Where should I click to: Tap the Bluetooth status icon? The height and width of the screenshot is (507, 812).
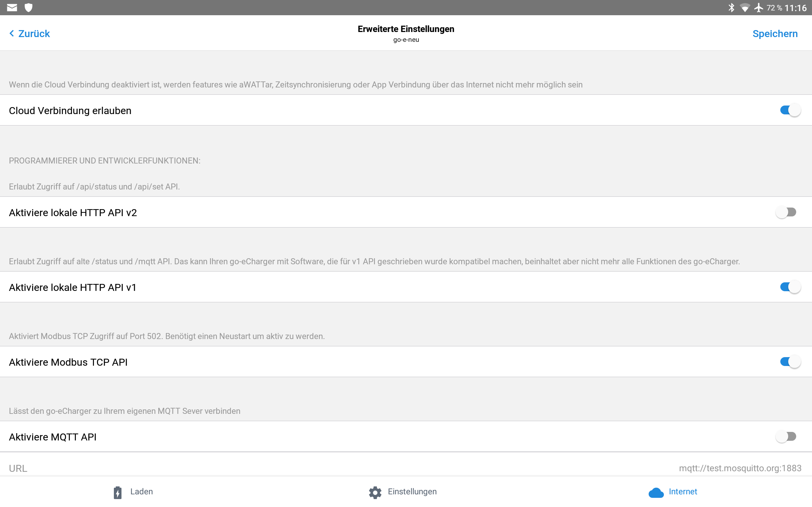click(x=731, y=7)
